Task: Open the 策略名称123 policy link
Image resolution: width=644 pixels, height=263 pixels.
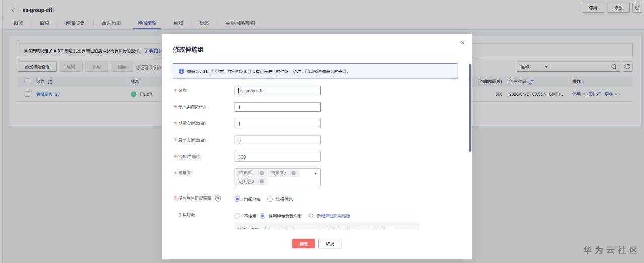Action: [x=48, y=94]
